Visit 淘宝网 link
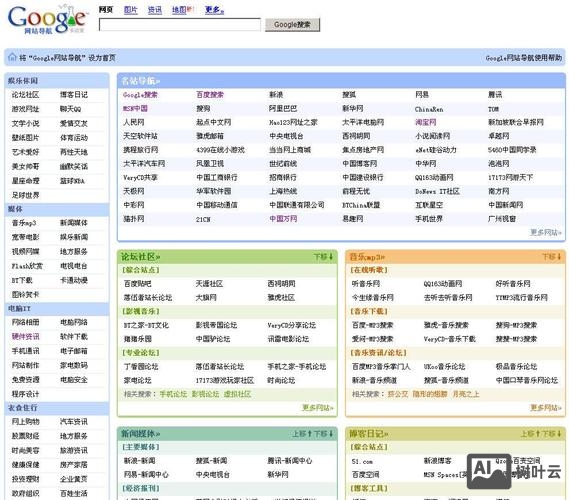This screenshot has width=569, height=500. (x=426, y=122)
